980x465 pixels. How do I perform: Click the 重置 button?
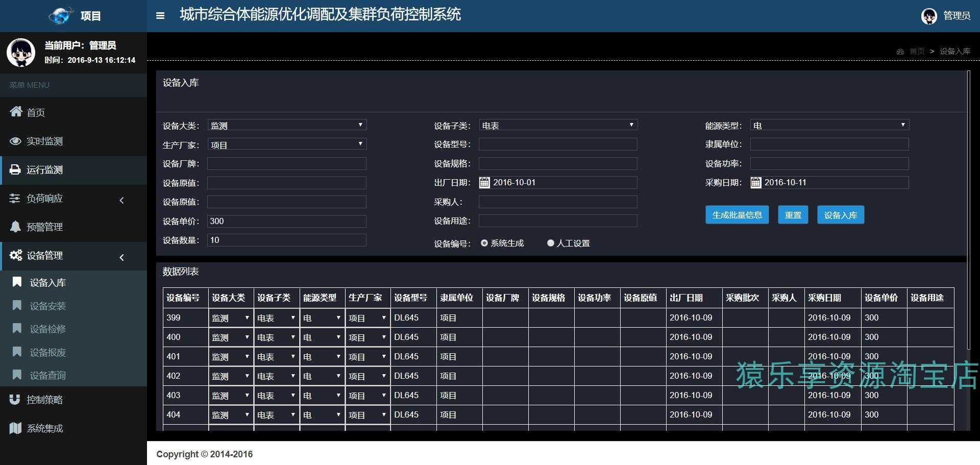pos(793,215)
